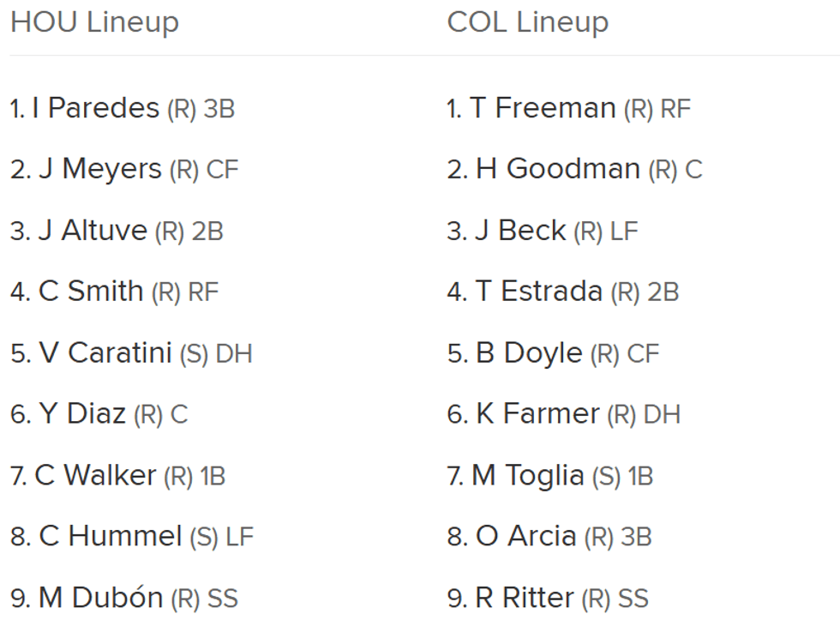Click J Beck player name
The image size is (840, 626).
520,231
